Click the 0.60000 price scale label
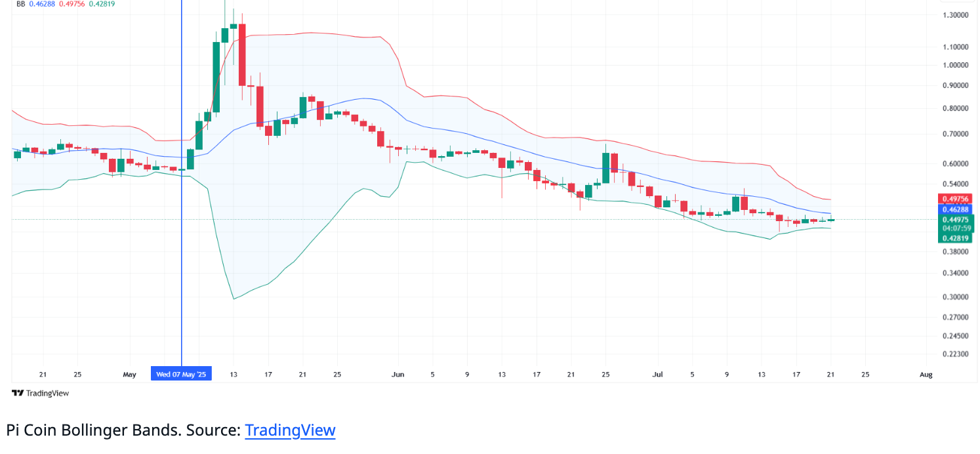Screen dimensions: 980x454 coord(955,164)
